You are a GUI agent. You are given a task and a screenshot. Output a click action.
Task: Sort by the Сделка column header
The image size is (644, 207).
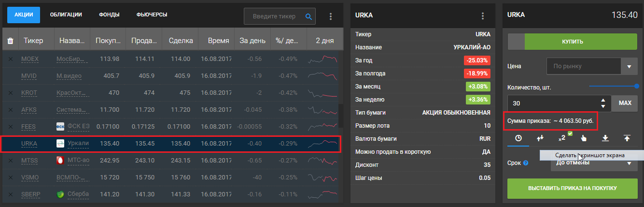pos(180,41)
